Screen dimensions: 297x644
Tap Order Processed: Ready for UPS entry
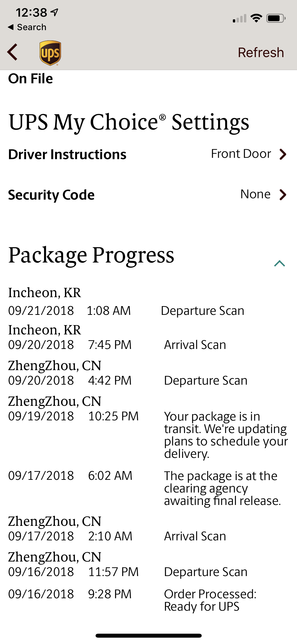coord(210,600)
